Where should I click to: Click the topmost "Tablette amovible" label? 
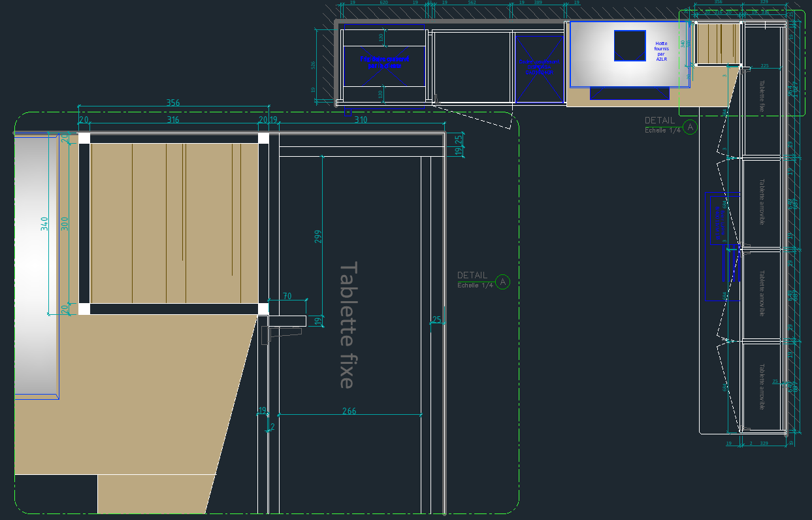coord(762,202)
